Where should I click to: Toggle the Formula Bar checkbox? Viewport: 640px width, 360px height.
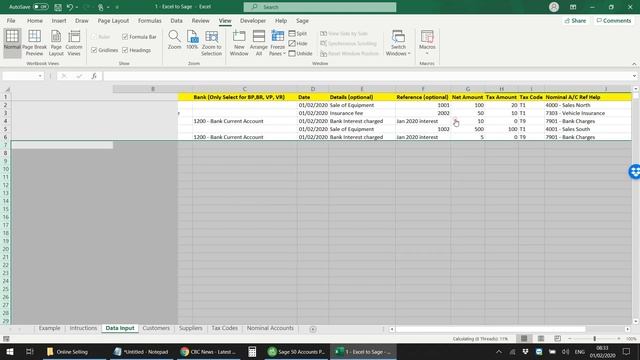click(x=125, y=37)
